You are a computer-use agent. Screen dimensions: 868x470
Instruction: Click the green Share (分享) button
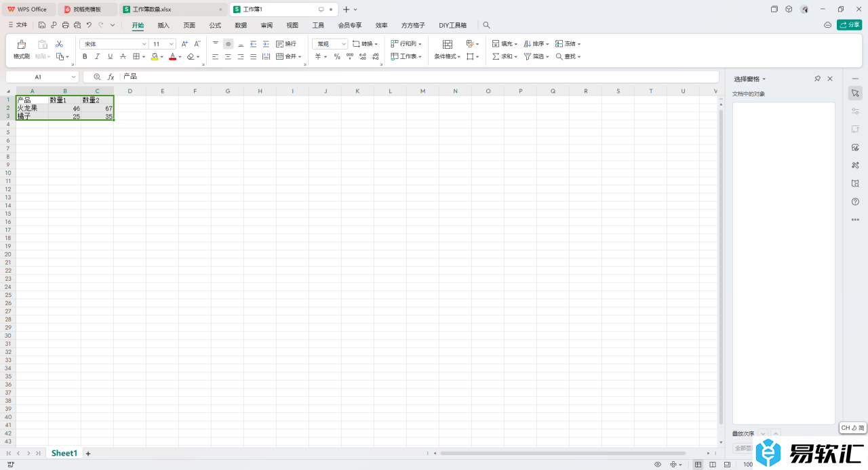point(850,25)
